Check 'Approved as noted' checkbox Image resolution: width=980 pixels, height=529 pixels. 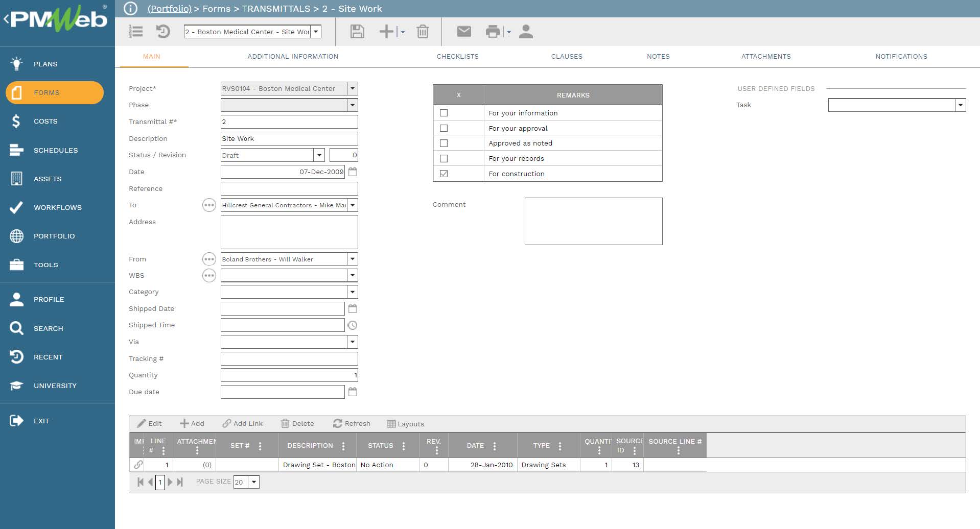click(444, 143)
